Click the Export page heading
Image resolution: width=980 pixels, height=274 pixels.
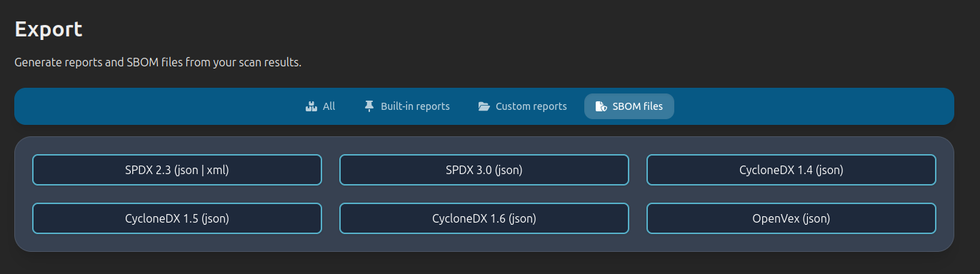point(49,30)
